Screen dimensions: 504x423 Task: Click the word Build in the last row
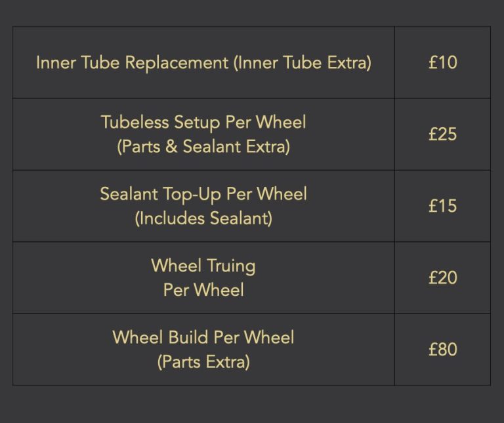coord(188,338)
